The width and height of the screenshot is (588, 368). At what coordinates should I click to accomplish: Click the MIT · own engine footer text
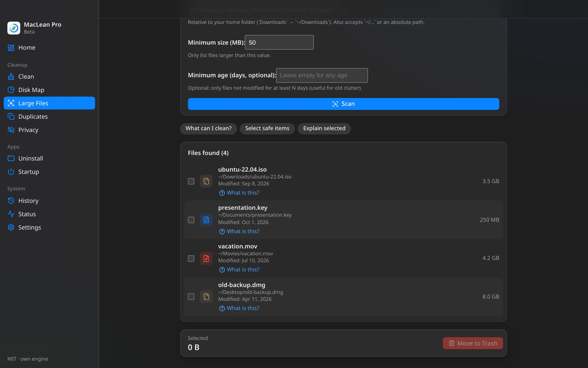pos(28,359)
